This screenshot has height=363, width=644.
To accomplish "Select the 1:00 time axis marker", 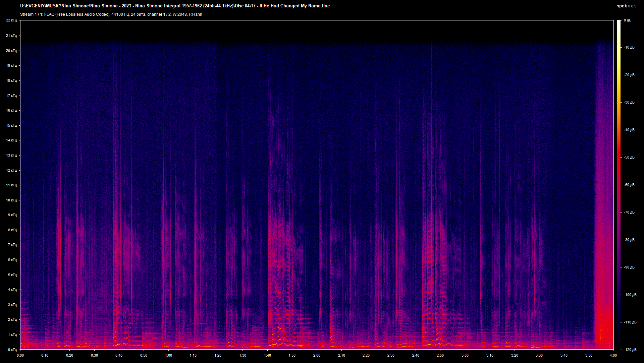I will [168, 355].
